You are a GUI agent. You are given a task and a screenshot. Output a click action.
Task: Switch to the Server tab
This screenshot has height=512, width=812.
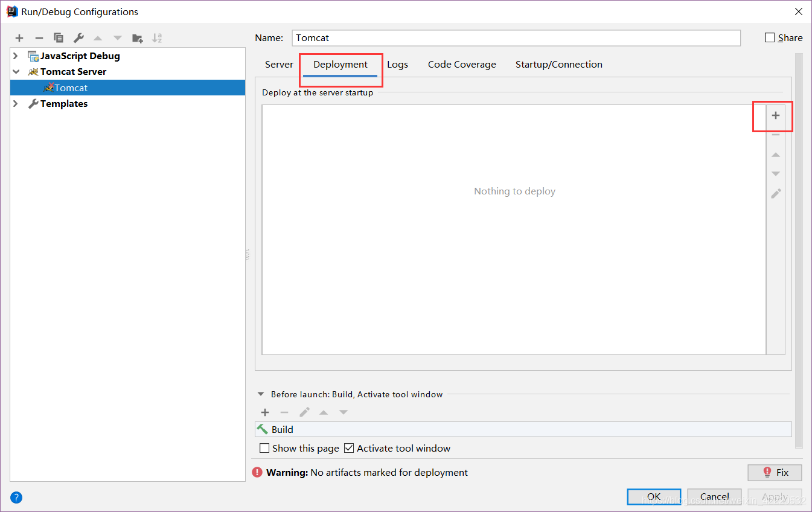tap(279, 65)
